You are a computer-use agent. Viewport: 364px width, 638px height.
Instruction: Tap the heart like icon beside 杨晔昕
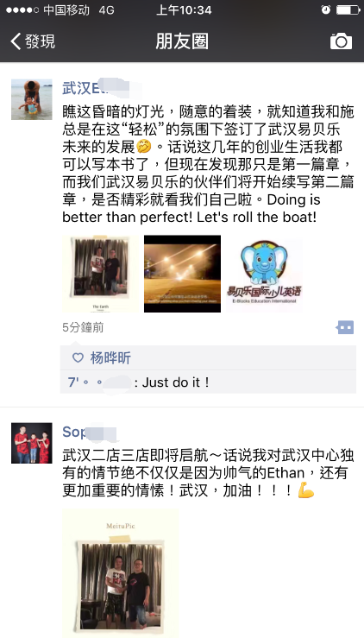click(78, 357)
